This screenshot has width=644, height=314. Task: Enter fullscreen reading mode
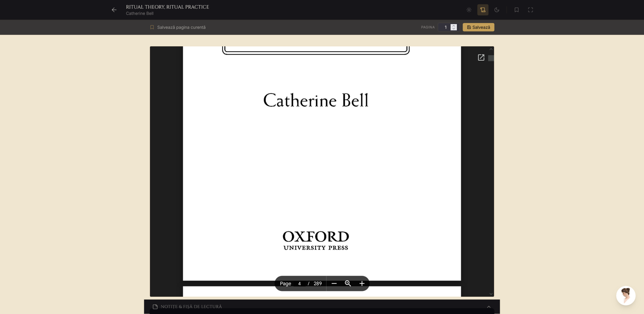(530, 10)
